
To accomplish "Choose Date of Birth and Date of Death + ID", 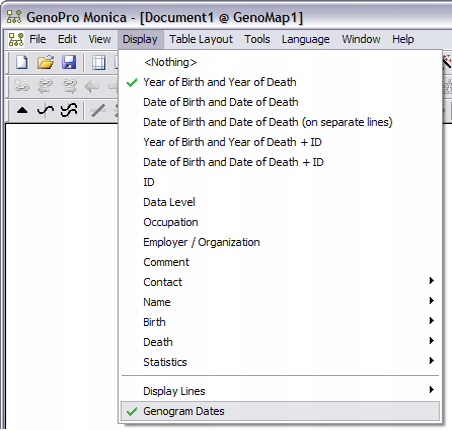I will coord(280,162).
